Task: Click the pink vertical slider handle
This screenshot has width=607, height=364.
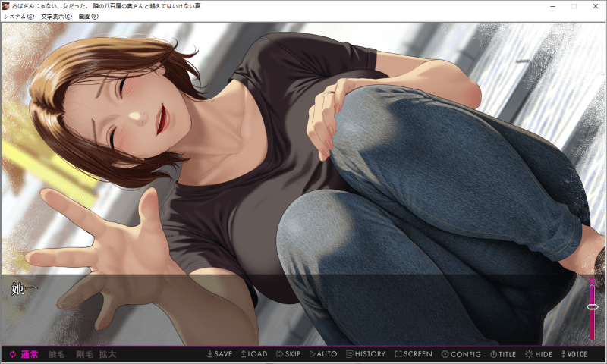Action: [x=592, y=307]
